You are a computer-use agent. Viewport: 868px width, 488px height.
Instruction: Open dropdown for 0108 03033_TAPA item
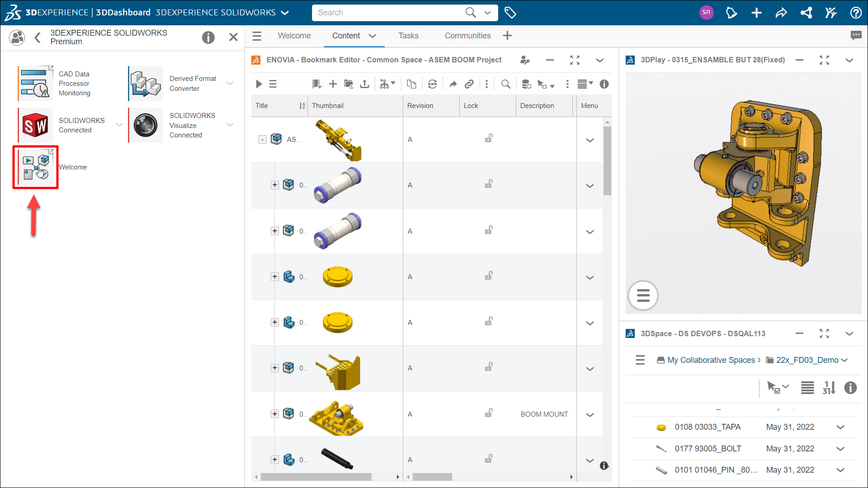point(840,427)
